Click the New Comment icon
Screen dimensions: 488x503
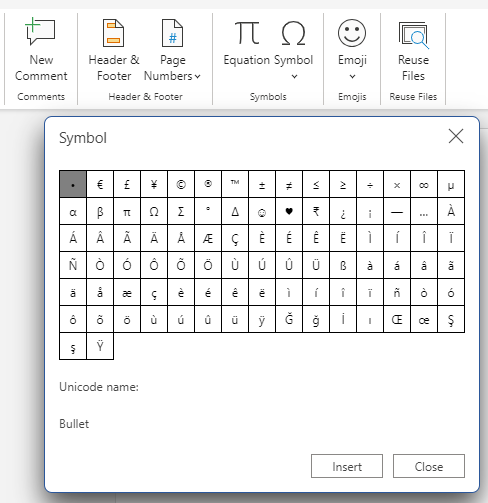pos(41,31)
